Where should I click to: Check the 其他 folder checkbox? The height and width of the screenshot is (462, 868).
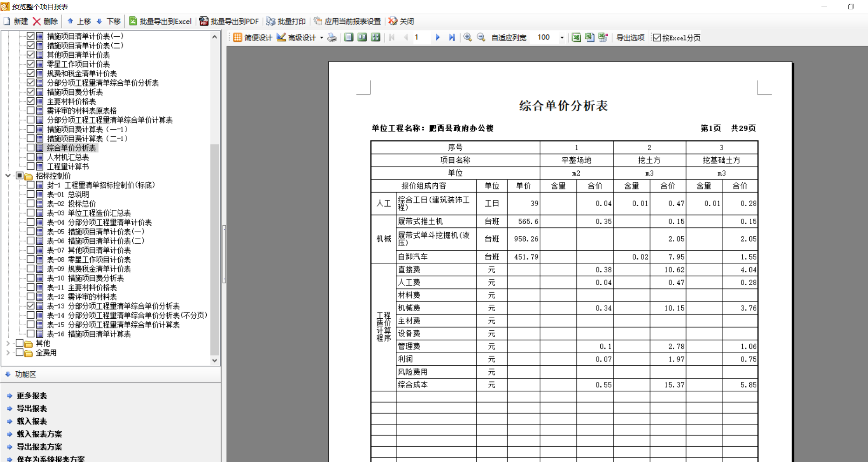20,343
